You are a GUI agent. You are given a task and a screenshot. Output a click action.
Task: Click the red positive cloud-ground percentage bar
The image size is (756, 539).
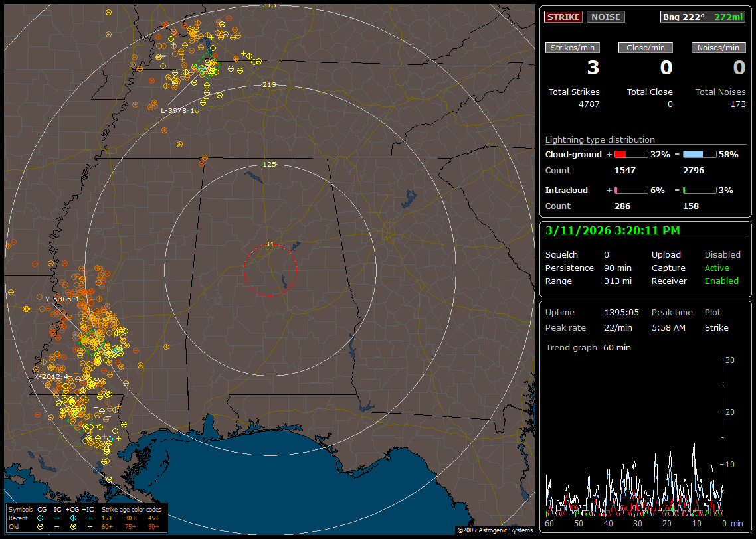630,154
